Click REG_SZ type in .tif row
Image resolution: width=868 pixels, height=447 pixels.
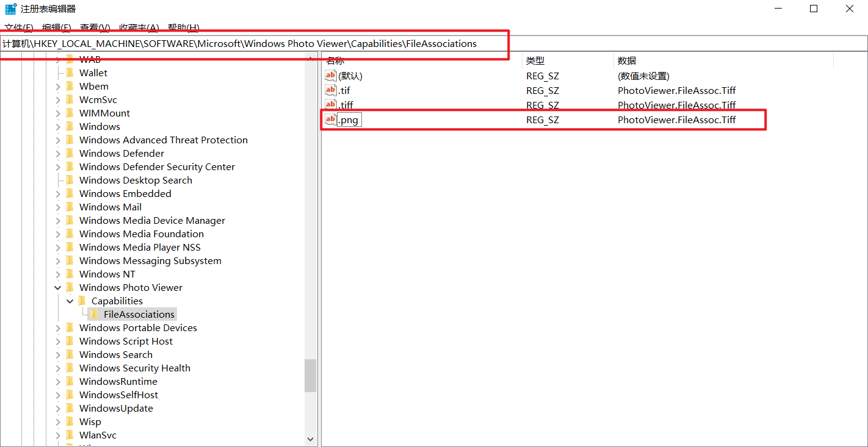[543, 90]
